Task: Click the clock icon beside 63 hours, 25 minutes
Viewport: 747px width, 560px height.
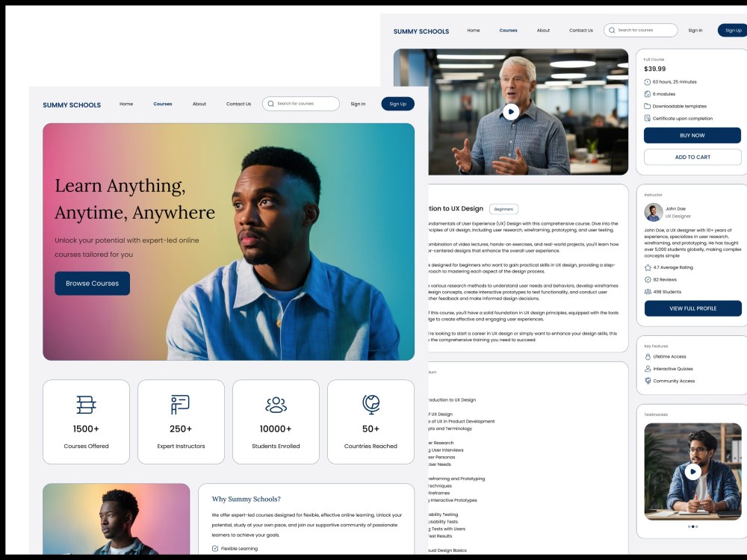Action: 648,82
